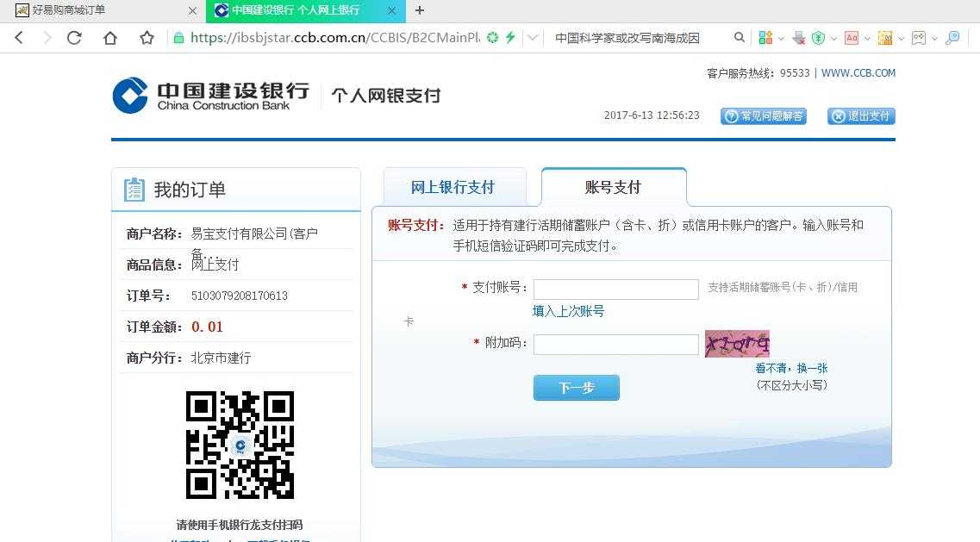Click hotline number 95533 text
Viewport: 980px width, 542px height.
pos(795,73)
